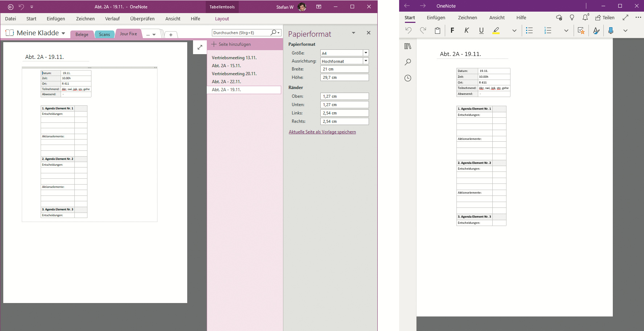This screenshot has width=644, height=331.
Task: Toggle underline formatting icon
Action: [x=481, y=31]
